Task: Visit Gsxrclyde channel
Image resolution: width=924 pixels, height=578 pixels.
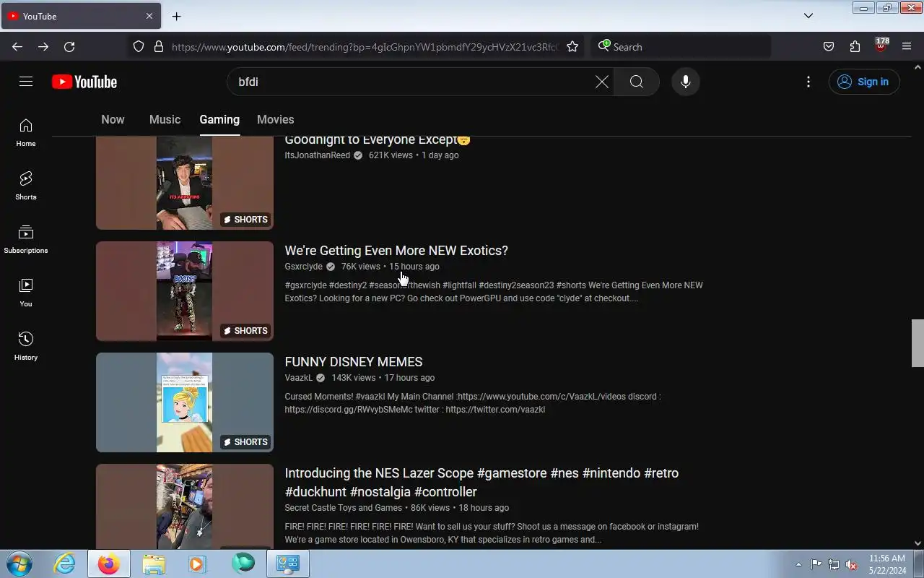Action: [x=304, y=267]
